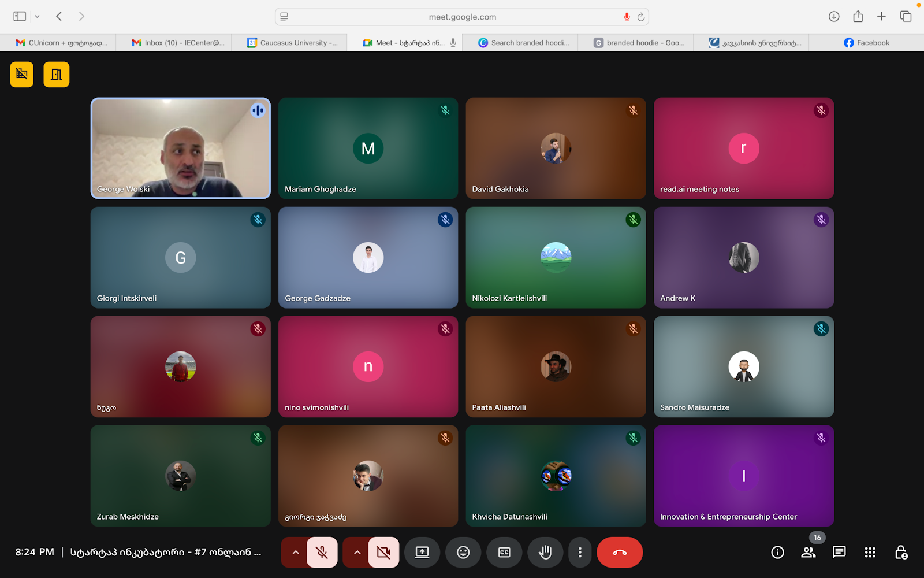Expand video settings arrow beside camera
The width and height of the screenshot is (924, 578).
(x=357, y=553)
